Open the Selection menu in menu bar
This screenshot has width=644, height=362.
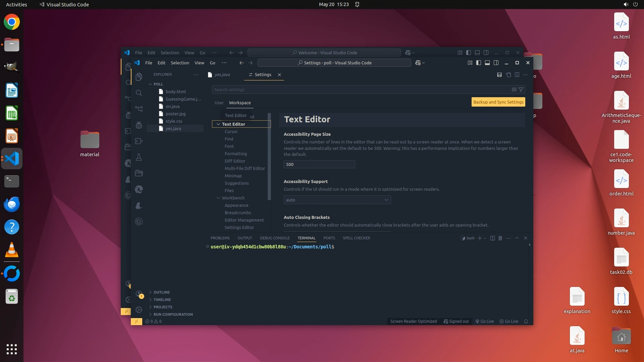click(180, 63)
